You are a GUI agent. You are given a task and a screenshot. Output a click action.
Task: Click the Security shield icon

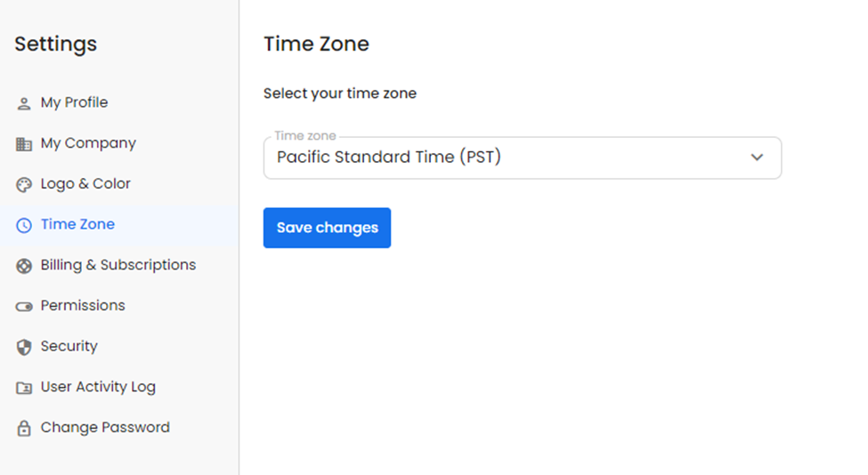24,347
